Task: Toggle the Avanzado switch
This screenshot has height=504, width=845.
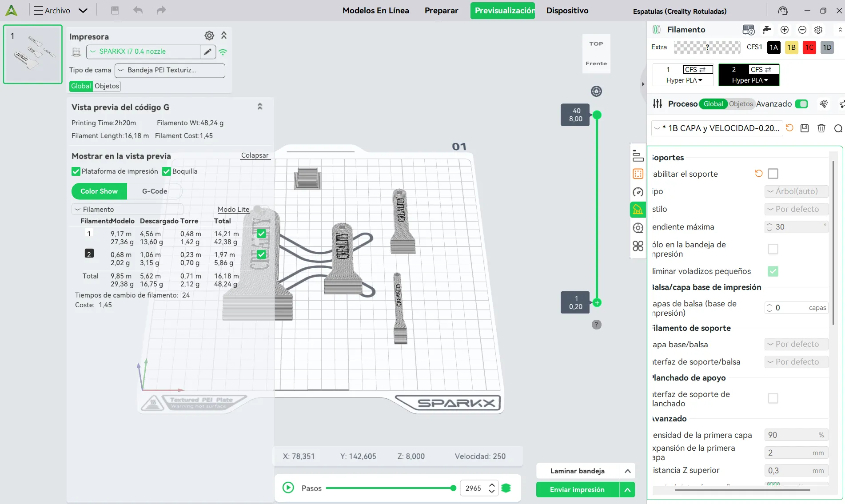Action: [801, 104]
